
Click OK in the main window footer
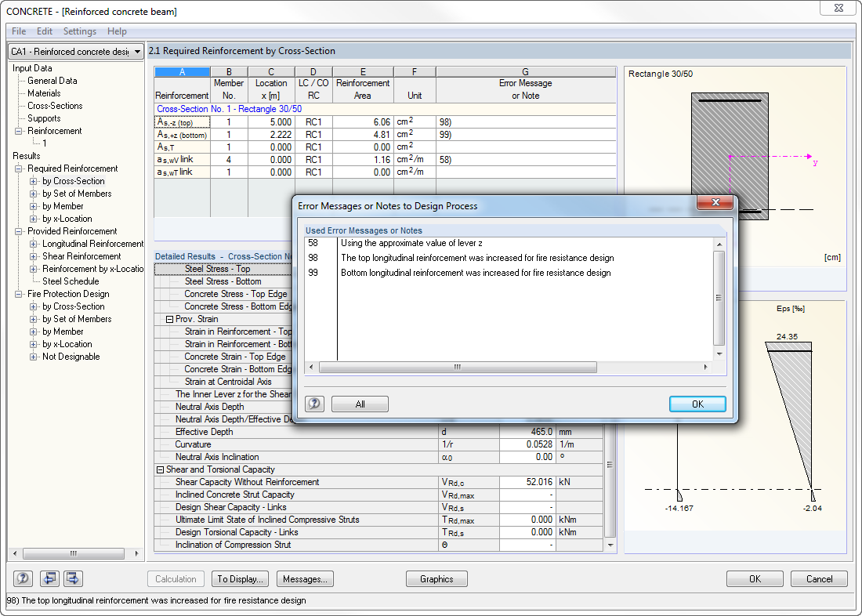click(x=755, y=578)
